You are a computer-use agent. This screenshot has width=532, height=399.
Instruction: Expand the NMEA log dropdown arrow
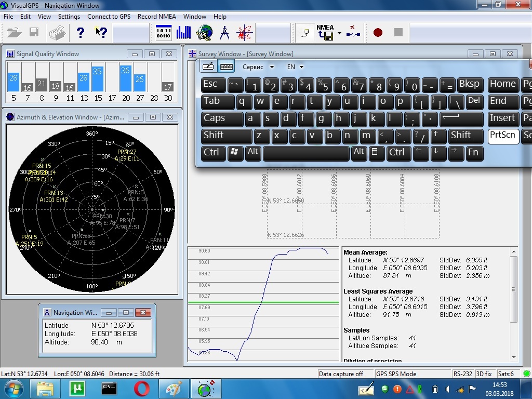pyautogui.click(x=339, y=33)
